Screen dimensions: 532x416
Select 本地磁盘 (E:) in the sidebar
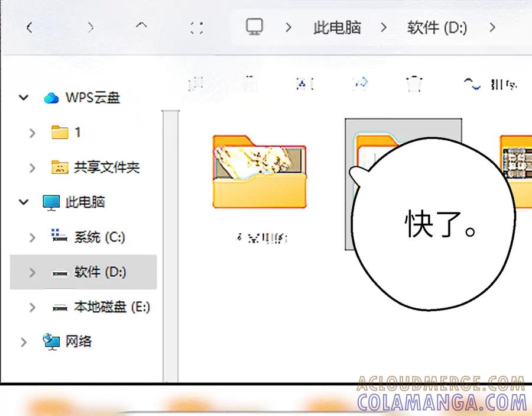coord(111,307)
